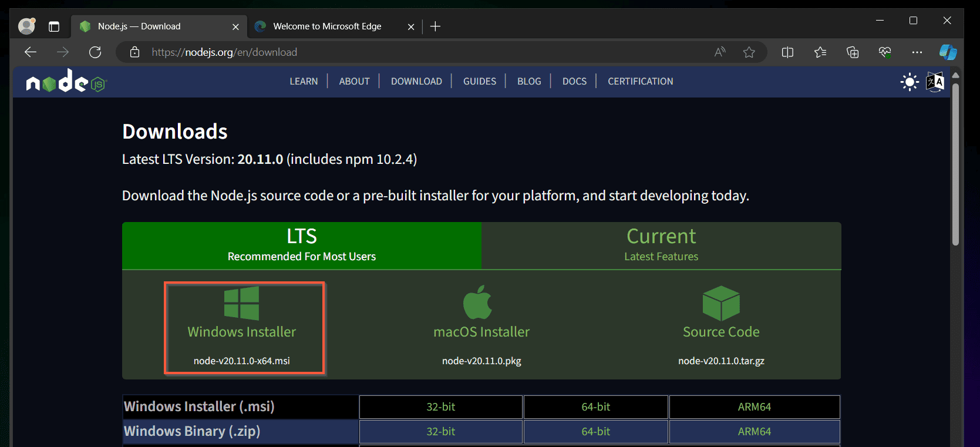Close the Node.js — Download tab
The image size is (980, 447).
tap(235, 26)
